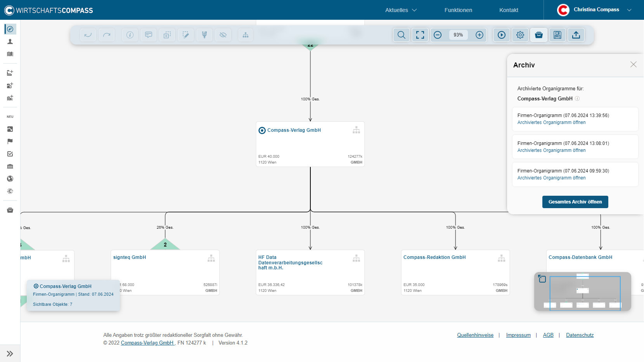The image size is (644, 362).
Task: Switch to fullscreen view
Action: coord(420,35)
